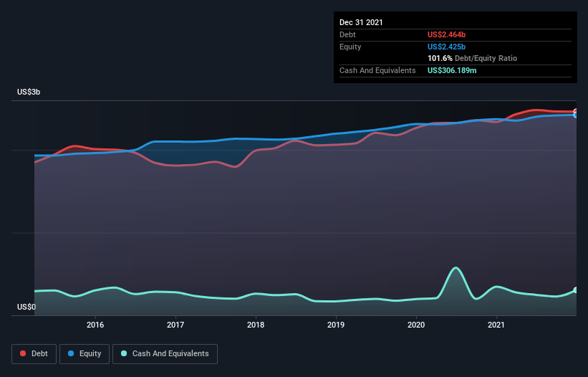Click the 101.6% Debt/Equity Ratio text
This screenshot has width=588, height=377.
point(472,59)
